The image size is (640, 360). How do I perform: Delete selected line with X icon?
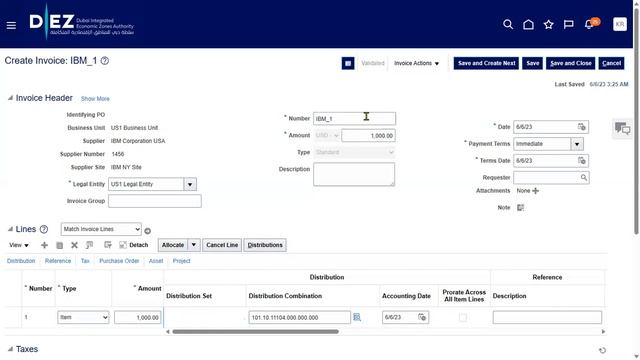click(x=74, y=245)
